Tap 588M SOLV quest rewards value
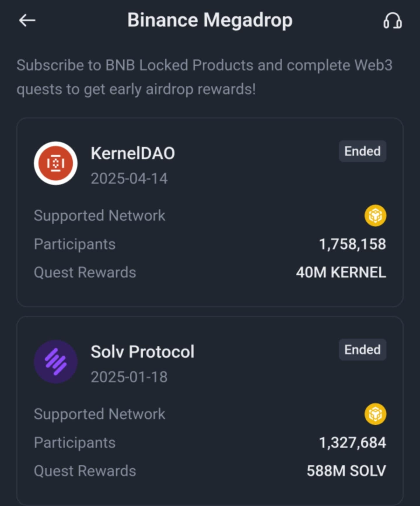 (x=346, y=471)
